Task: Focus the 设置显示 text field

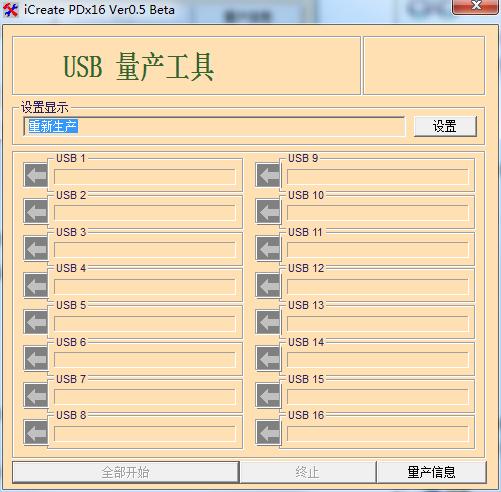Action: pyautogui.click(x=214, y=126)
